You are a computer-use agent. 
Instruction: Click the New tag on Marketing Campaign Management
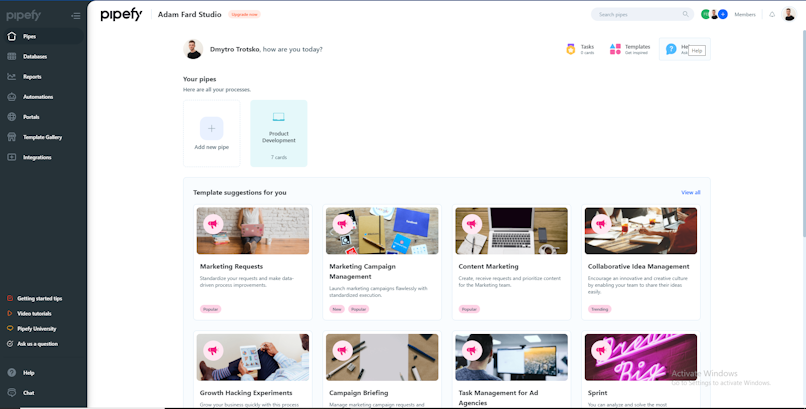(x=337, y=309)
